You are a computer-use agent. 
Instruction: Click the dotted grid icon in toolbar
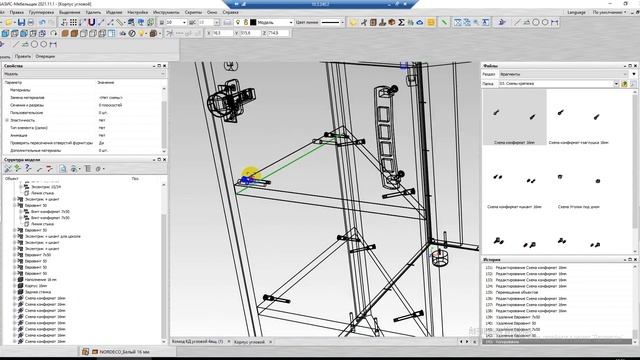(73, 22)
